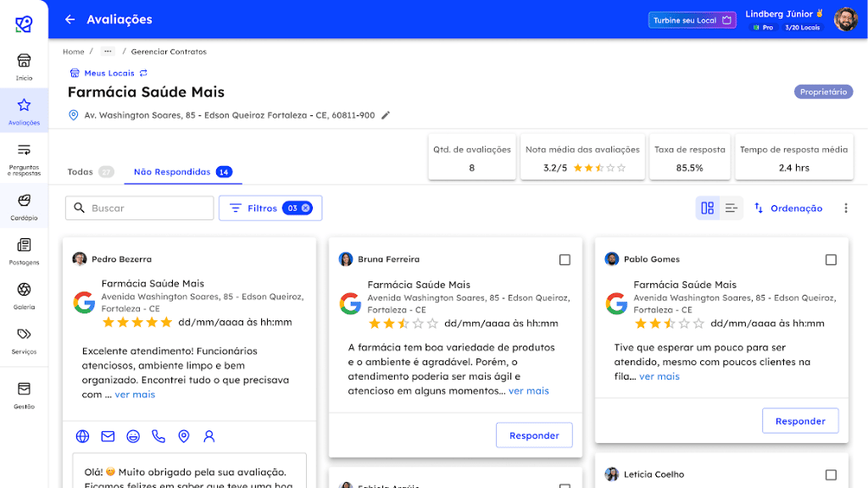Click the Google logo on Pablo Gomes's review

[x=616, y=304]
